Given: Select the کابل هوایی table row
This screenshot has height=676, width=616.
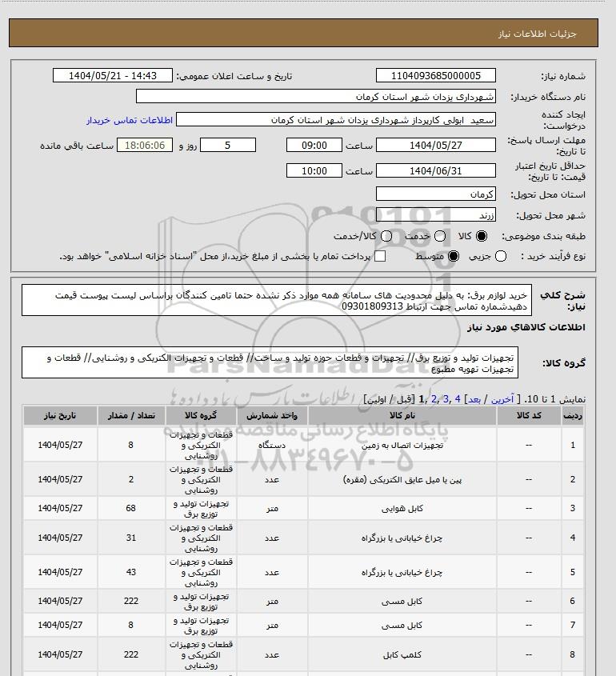Looking at the screenshot, I should coord(303,508).
